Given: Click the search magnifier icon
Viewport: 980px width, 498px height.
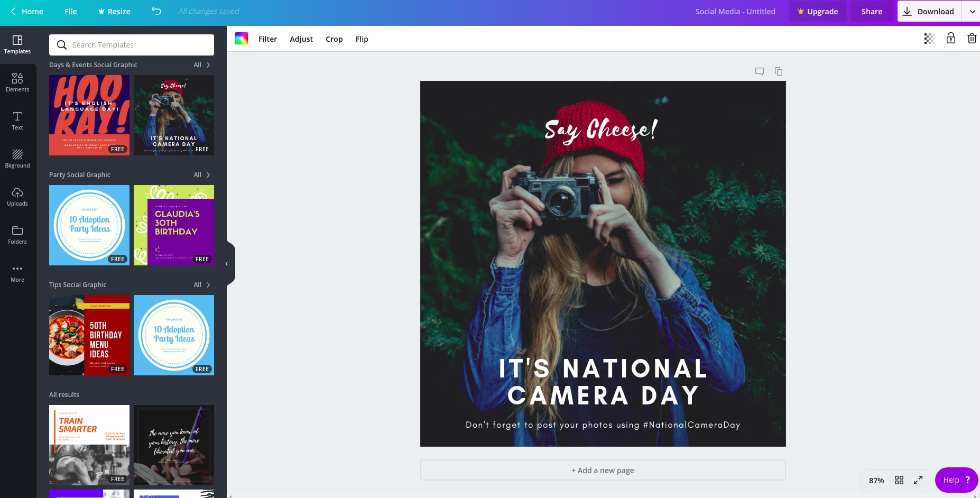Looking at the screenshot, I should point(62,45).
